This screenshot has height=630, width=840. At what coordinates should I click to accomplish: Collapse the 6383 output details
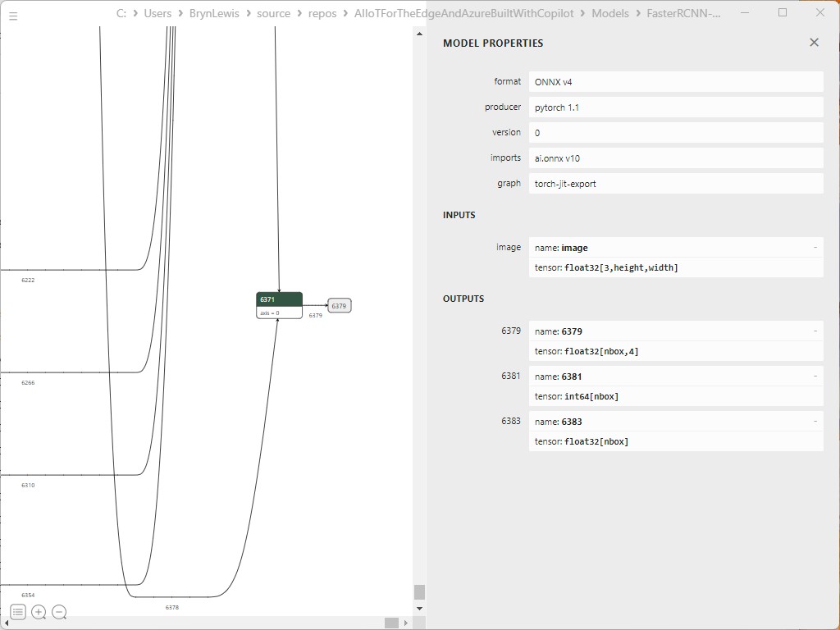(x=815, y=422)
